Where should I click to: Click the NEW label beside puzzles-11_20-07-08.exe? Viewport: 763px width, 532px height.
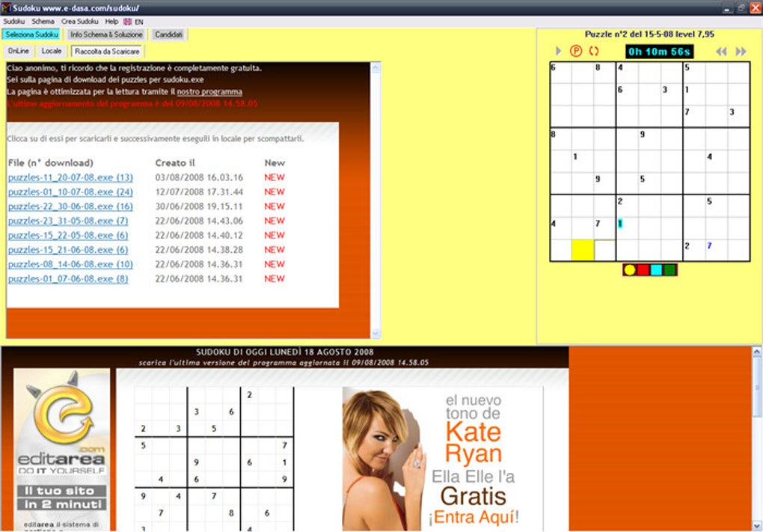click(275, 177)
